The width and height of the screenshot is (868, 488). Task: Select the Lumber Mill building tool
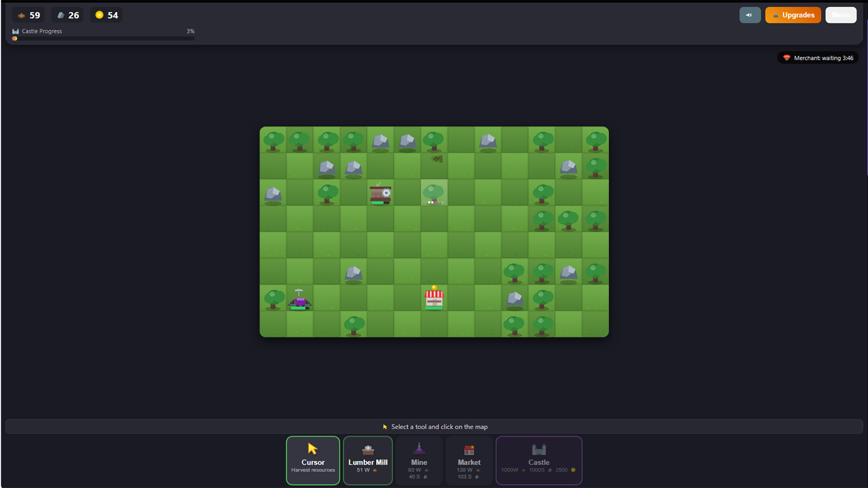click(368, 460)
